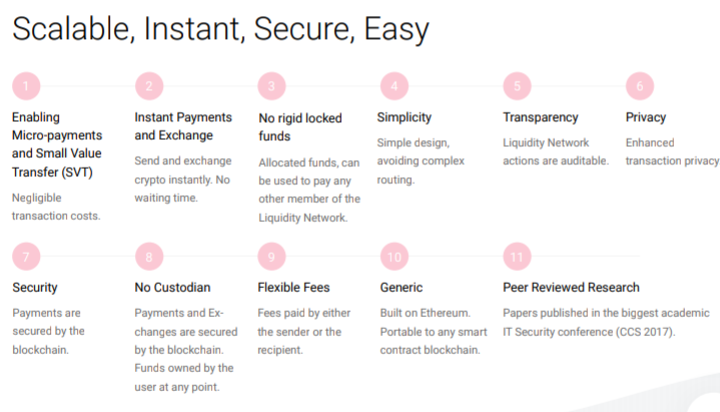Viewport: 720px width, 412px height.
Task: Click the number 6 Privacy circle
Action: [x=639, y=86]
